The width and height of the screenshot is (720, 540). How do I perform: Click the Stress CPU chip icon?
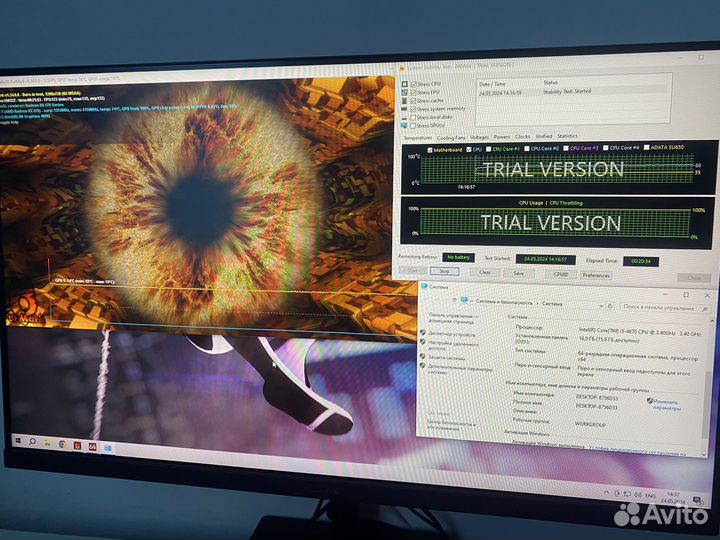click(405, 84)
